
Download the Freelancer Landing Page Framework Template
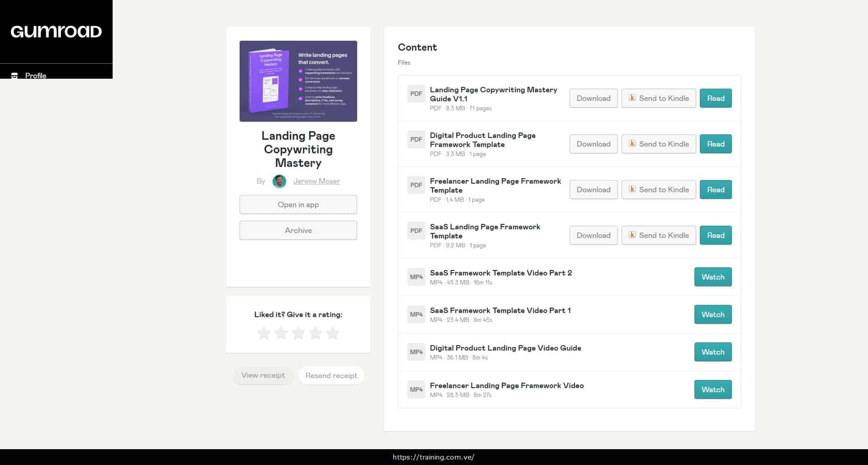point(594,190)
